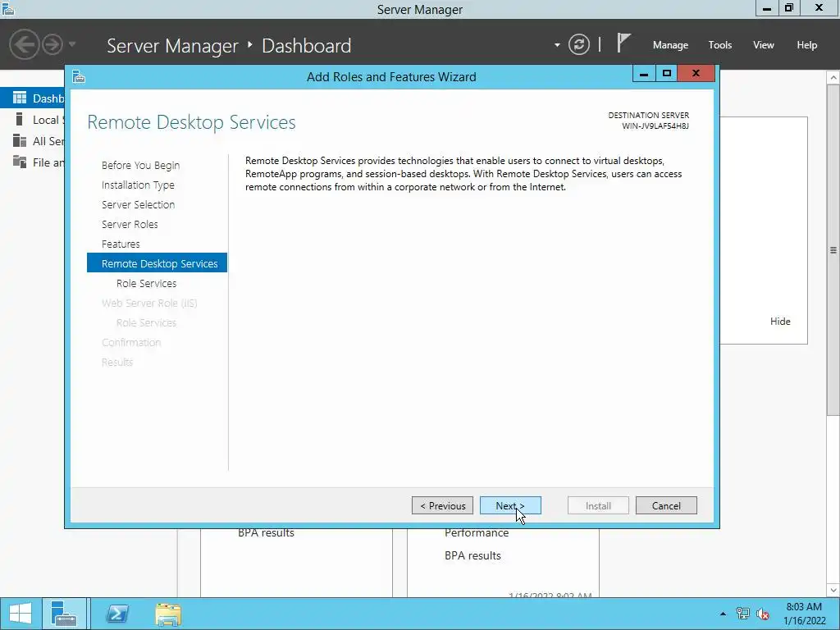The height and width of the screenshot is (630, 840).
Task: Open the Before You Begin step
Action: click(x=140, y=166)
